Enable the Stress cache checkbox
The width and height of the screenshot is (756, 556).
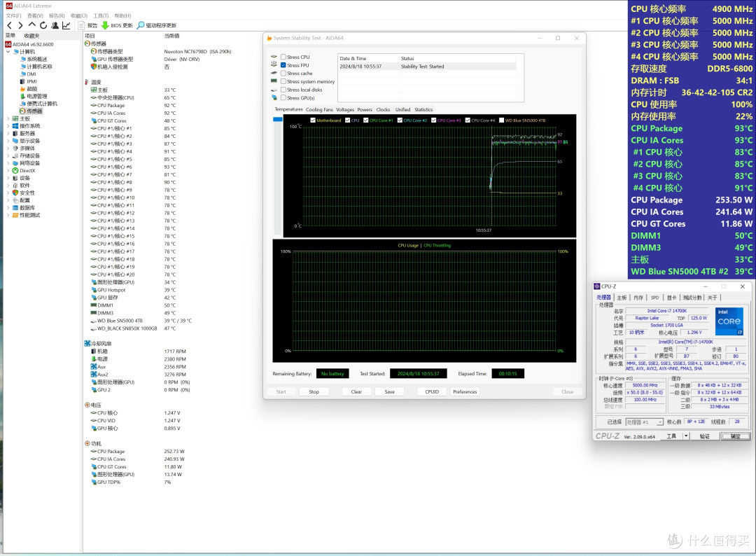pos(283,74)
